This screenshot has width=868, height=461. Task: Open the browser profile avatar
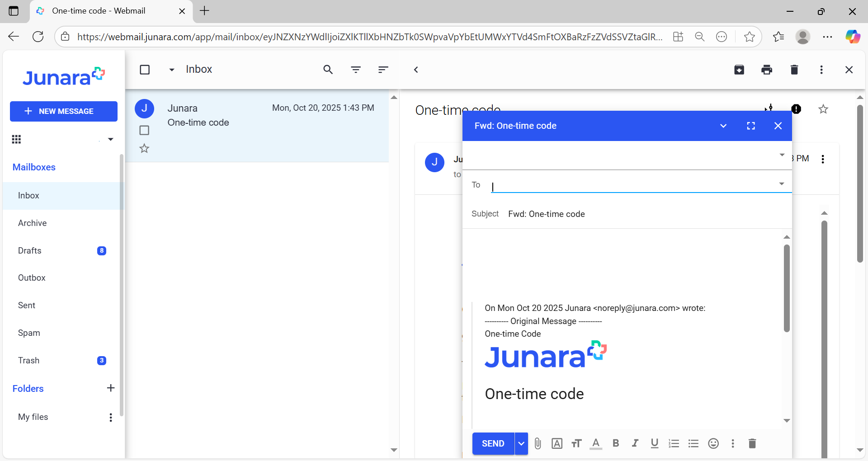click(803, 37)
